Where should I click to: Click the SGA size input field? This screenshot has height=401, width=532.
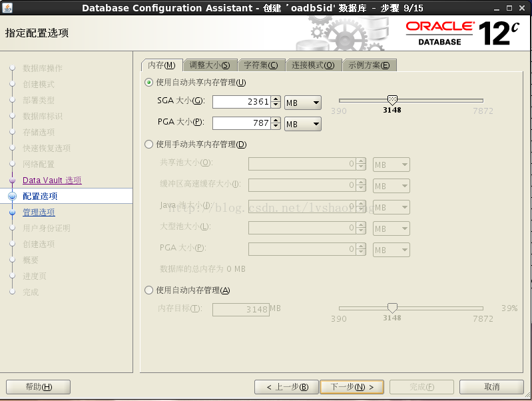(242, 102)
